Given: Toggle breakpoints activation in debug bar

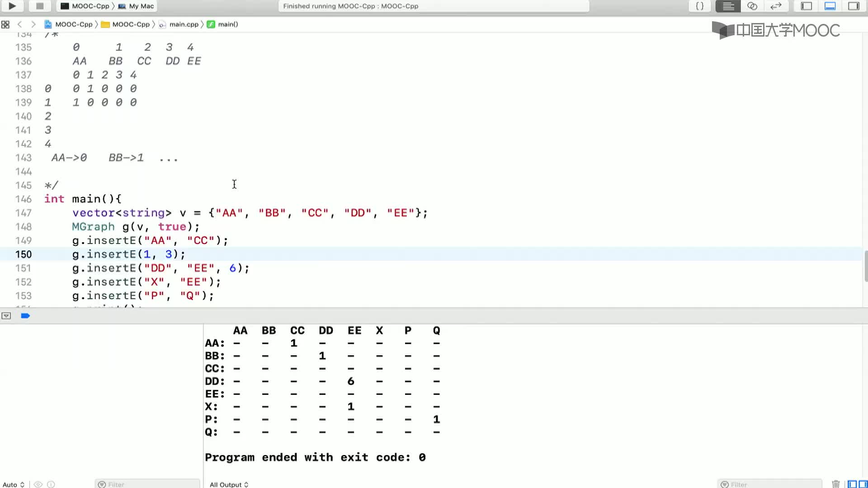Looking at the screenshot, I should pyautogui.click(x=25, y=316).
